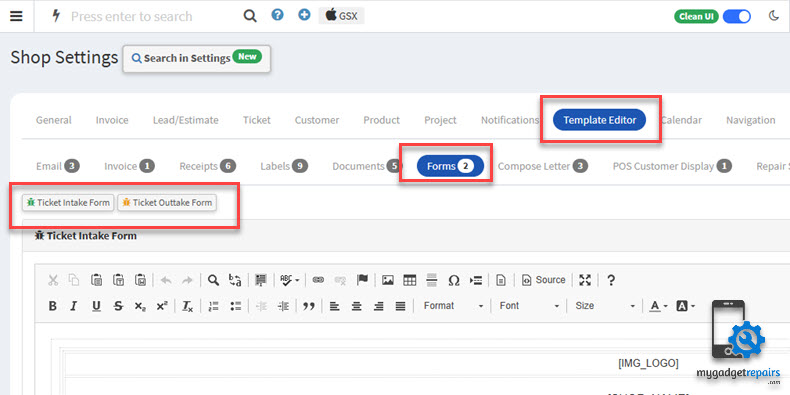Open the Format dropdown
Screen dimensions: 790x395
453,306
